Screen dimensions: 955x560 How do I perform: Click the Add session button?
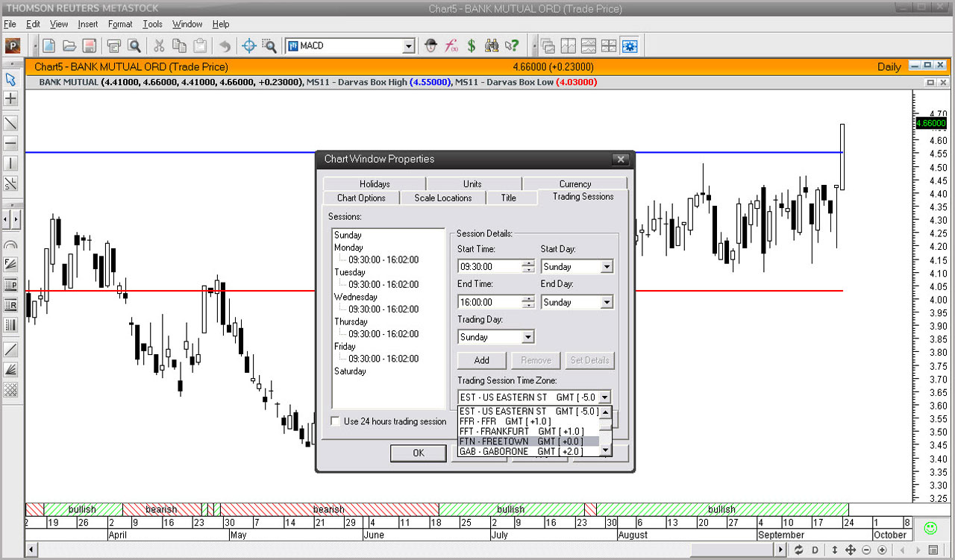[481, 360]
